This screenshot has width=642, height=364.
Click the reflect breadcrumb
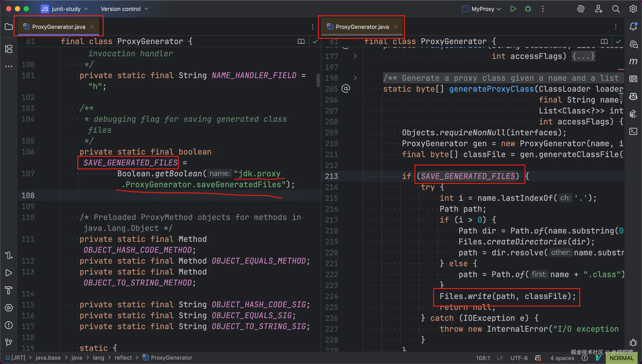(123, 358)
